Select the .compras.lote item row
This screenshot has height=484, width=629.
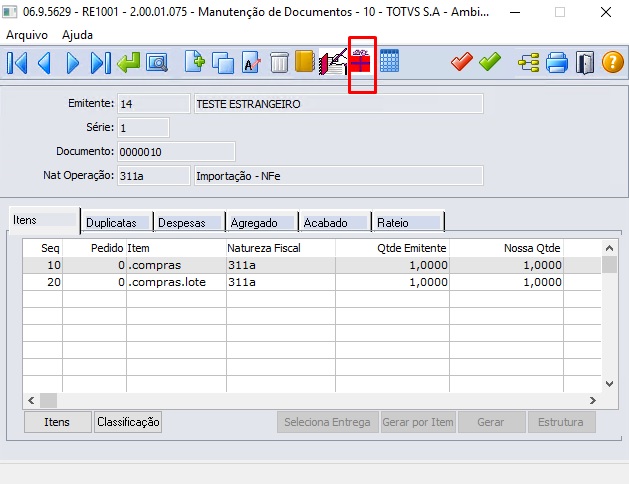[x=312, y=282]
